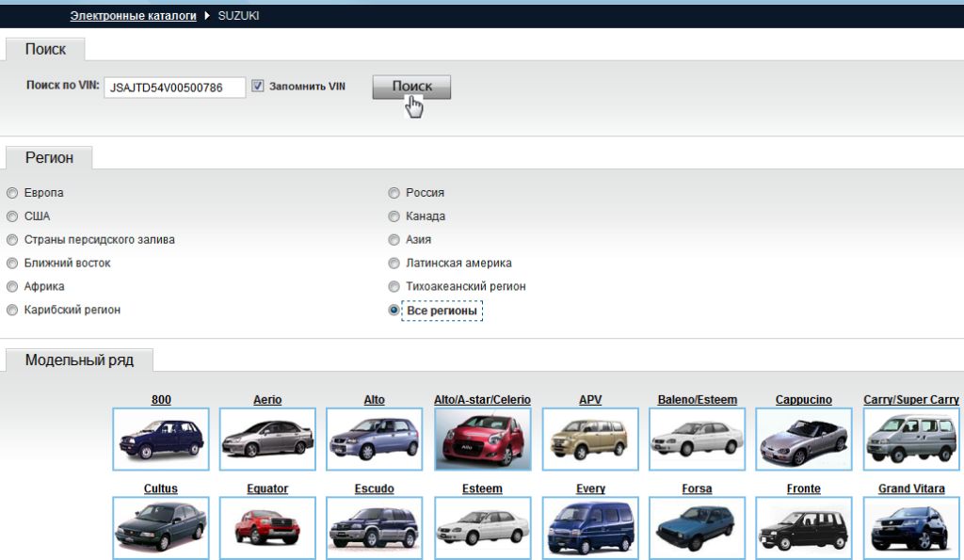964x560 pixels.
Task: Click the Baleno/Esteem sedan thumbnail
Action: [698, 439]
